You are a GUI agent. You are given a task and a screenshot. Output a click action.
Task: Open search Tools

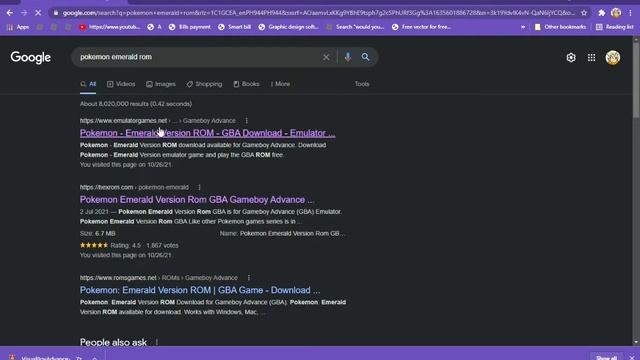tap(362, 84)
